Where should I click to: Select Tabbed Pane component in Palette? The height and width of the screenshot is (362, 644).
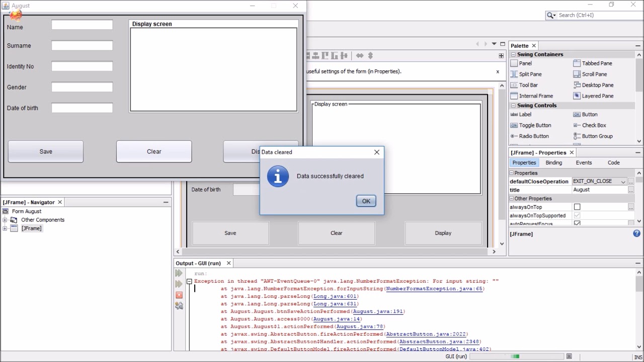(x=593, y=63)
